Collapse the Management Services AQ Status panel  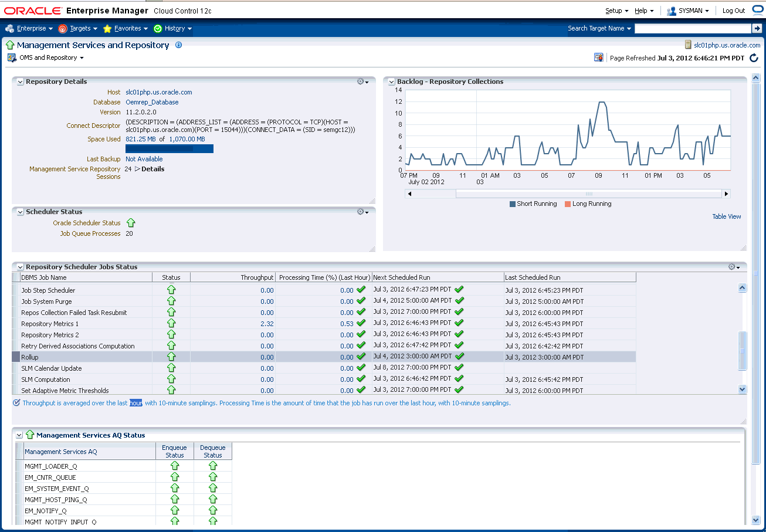19,435
